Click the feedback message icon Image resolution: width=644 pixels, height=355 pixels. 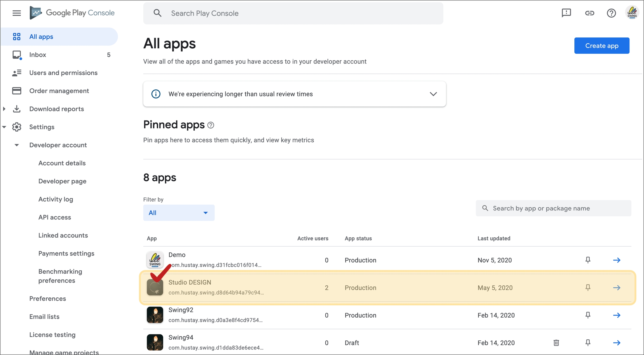[566, 13]
